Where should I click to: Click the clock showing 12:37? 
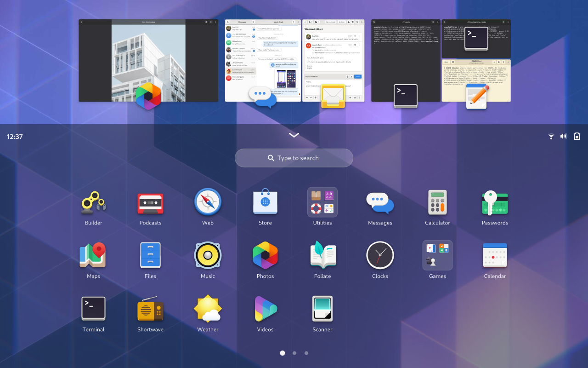point(15,137)
